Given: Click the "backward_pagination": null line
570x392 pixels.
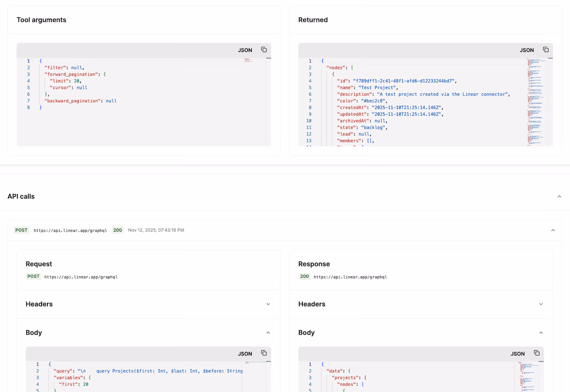Looking at the screenshot, I should point(81,101).
